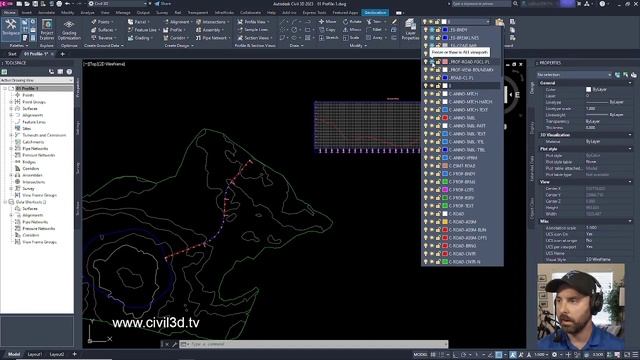Collapse the Data Shortcuts node

tap(5, 202)
